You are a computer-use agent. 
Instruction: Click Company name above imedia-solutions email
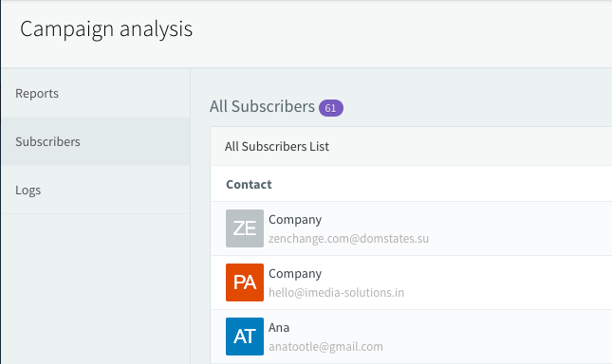coord(295,274)
